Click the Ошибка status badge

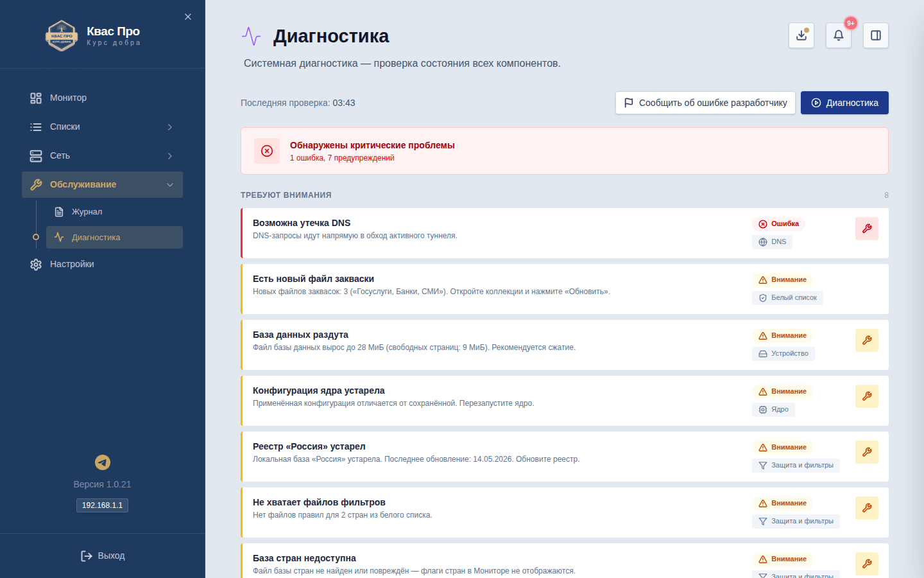(778, 224)
